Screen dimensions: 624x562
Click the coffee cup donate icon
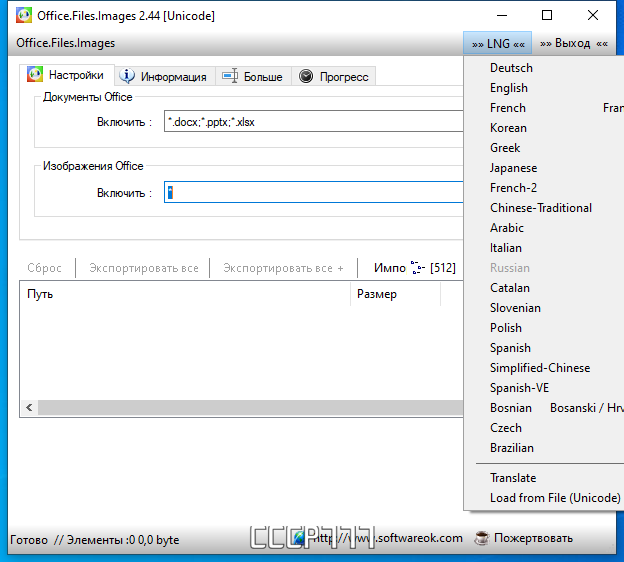tap(482, 538)
